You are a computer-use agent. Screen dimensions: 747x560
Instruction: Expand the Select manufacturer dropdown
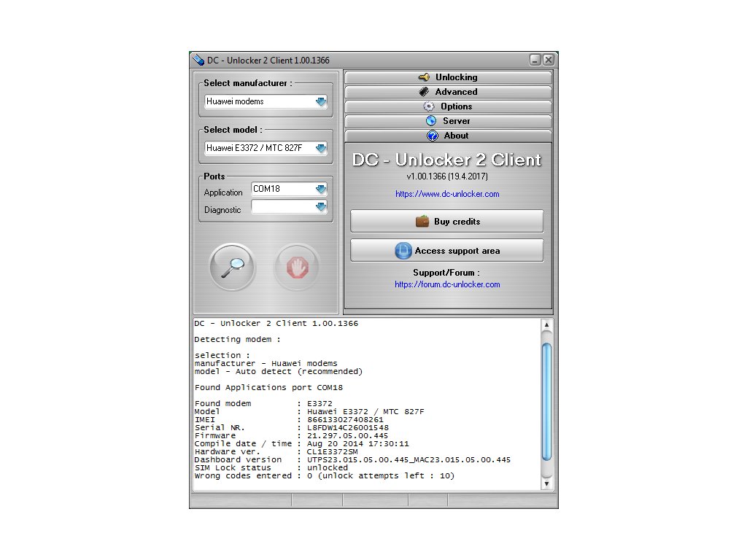click(x=321, y=102)
